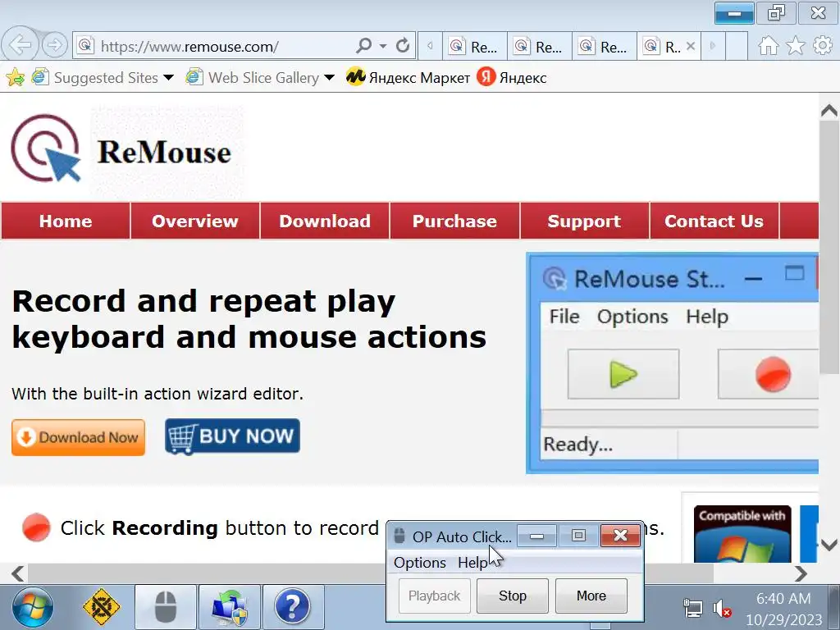Open the Яндекс bookmark
This screenshot has height=630, width=840.
point(511,78)
